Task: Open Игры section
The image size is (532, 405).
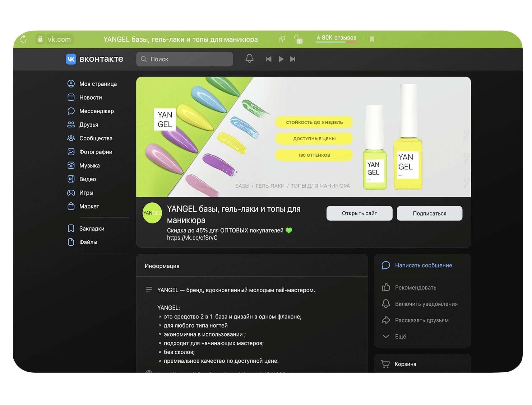Action: point(80,193)
